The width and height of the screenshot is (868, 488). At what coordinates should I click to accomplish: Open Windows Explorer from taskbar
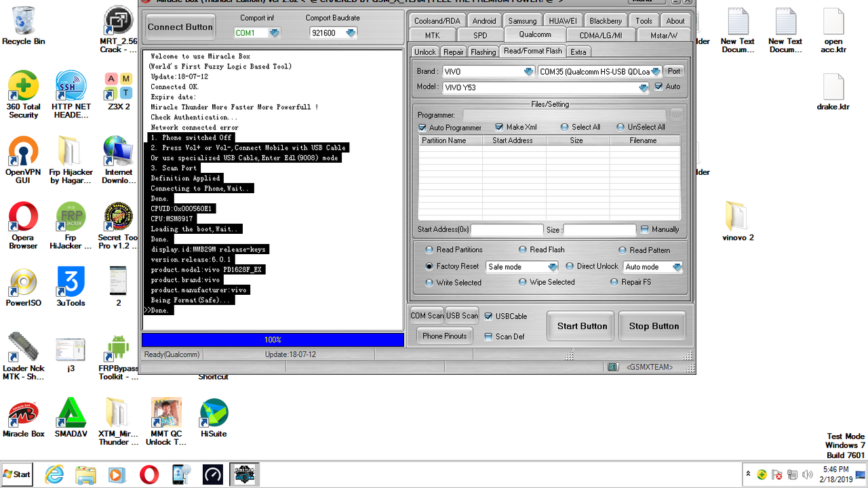click(86, 474)
